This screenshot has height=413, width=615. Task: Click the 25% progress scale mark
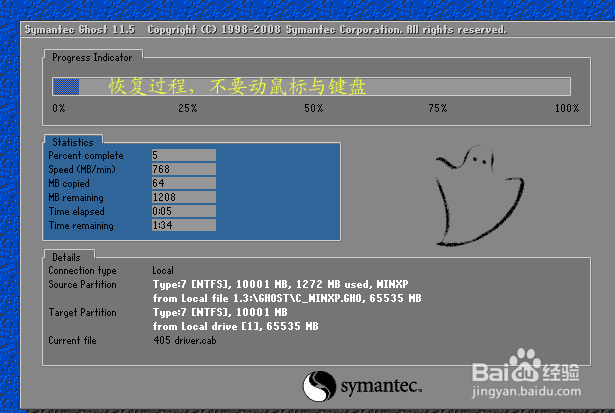(187, 108)
